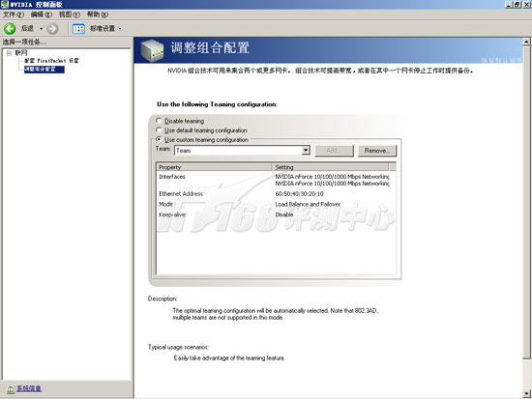
Task: Open the Back button history dropdown arrow
Action: [41, 29]
